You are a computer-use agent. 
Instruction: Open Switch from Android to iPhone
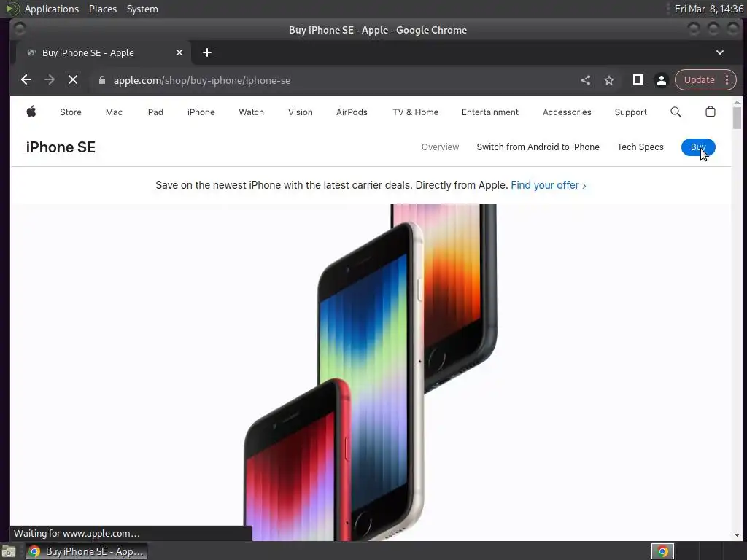538,147
